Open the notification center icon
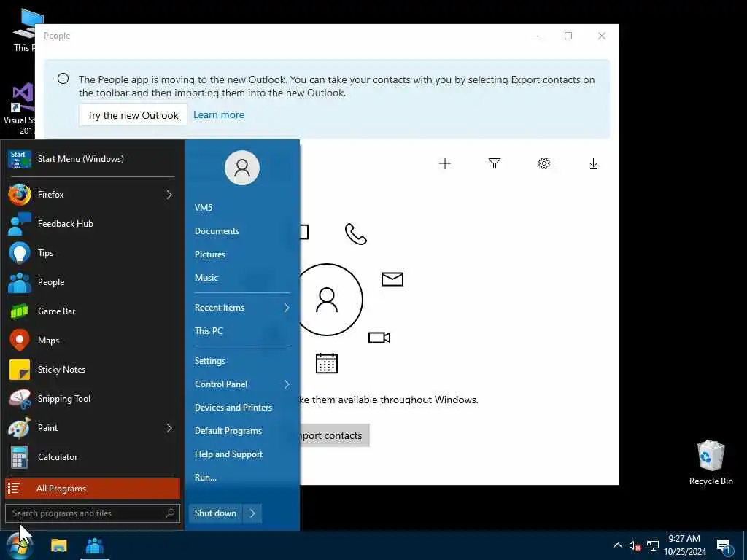747x560 pixels. pos(724,547)
